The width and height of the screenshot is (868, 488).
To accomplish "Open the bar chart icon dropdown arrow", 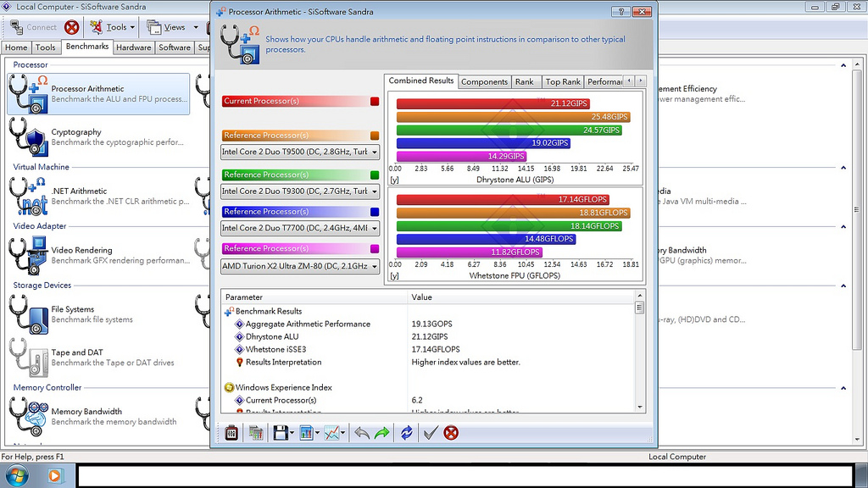I will click(317, 433).
